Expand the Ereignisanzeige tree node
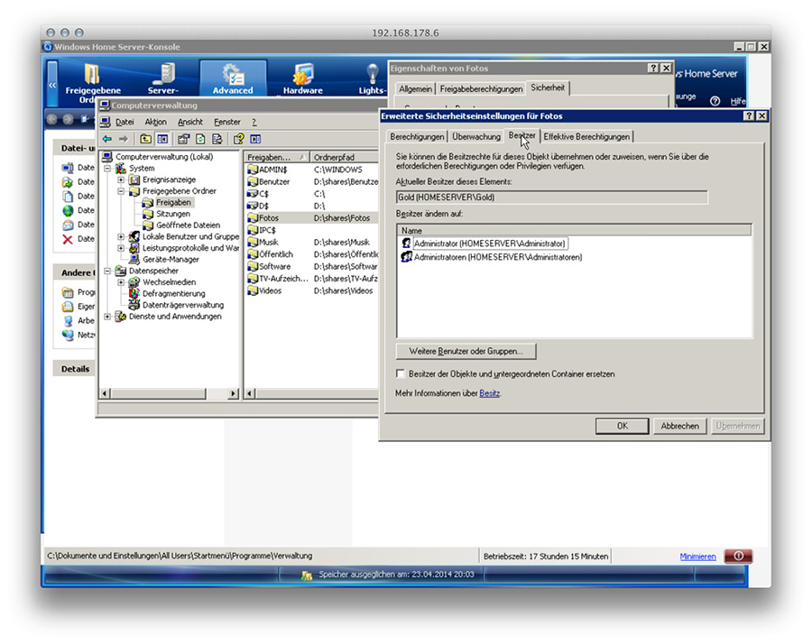 [121, 179]
